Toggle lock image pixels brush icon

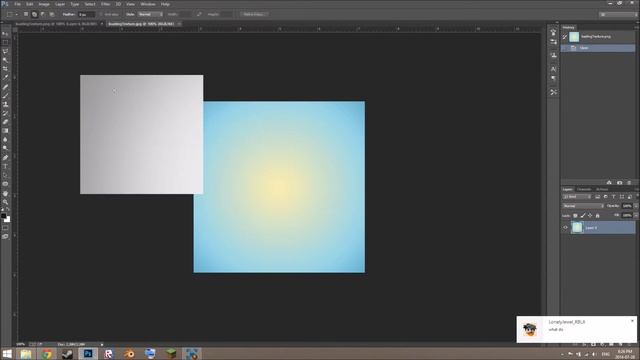(x=583, y=216)
